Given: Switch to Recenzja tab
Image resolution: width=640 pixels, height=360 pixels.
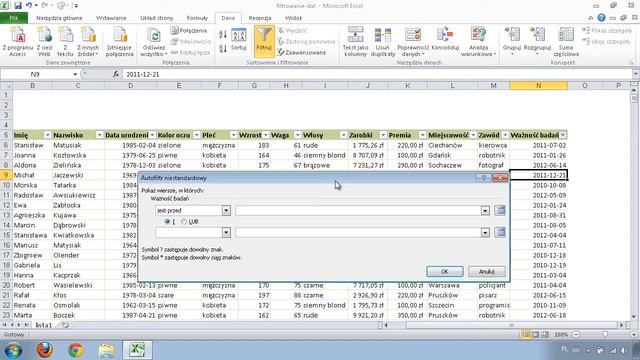Looking at the screenshot, I should tap(260, 18).
